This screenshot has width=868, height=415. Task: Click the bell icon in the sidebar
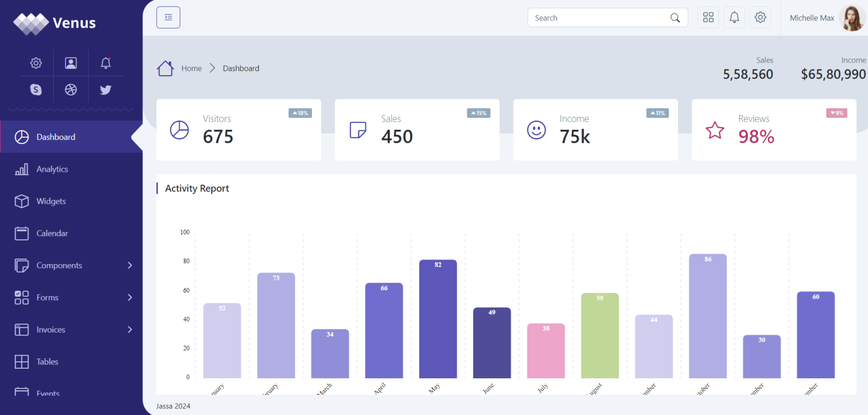(106, 63)
